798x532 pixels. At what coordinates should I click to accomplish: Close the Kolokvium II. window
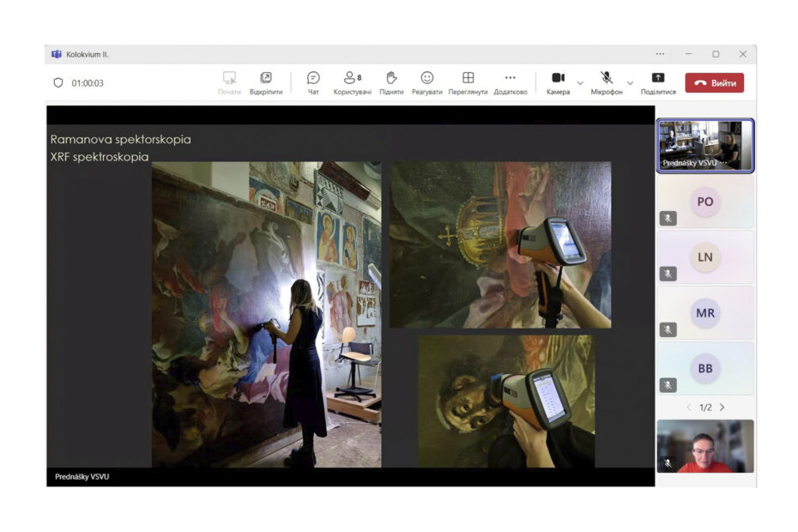[x=743, y=54]
